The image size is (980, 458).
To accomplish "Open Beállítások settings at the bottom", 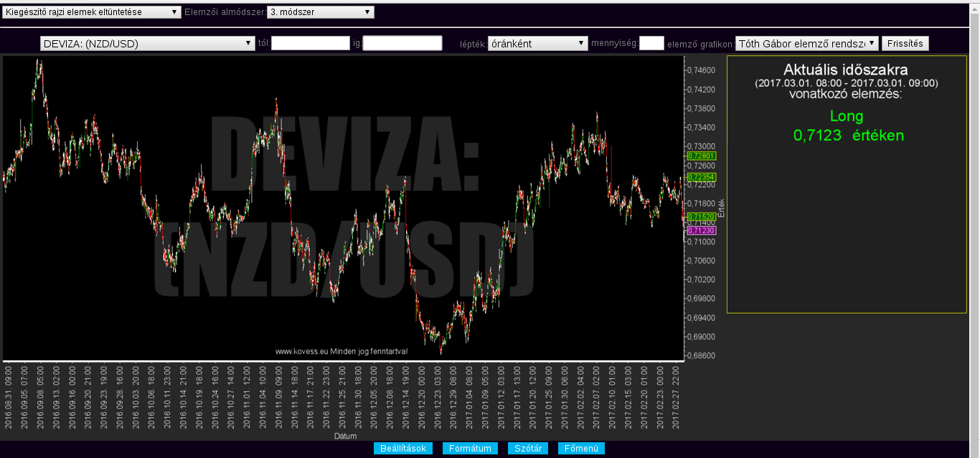I will tap(403, 449).
